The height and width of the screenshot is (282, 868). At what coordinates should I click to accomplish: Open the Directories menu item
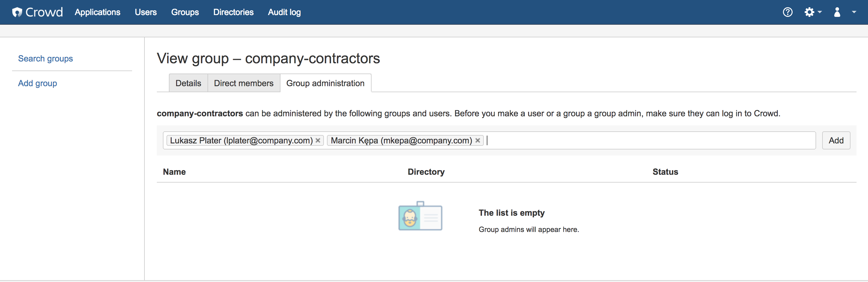[x=233, y=12]
